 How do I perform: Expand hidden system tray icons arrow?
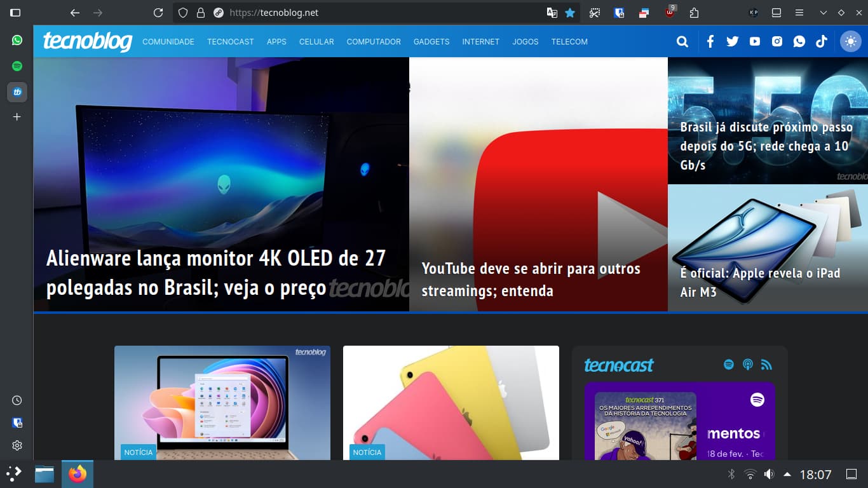click(x=787, y=474)
